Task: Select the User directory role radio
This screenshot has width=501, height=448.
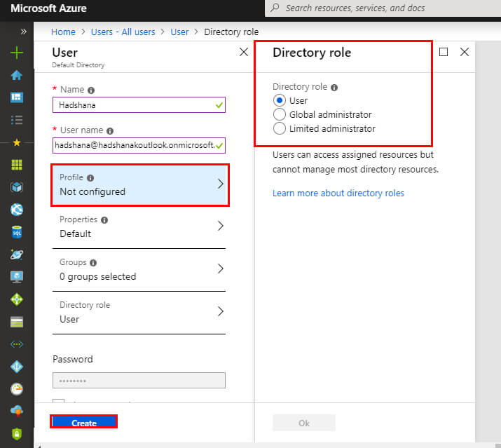Action: pyautogui.click(x=280, y=100)
